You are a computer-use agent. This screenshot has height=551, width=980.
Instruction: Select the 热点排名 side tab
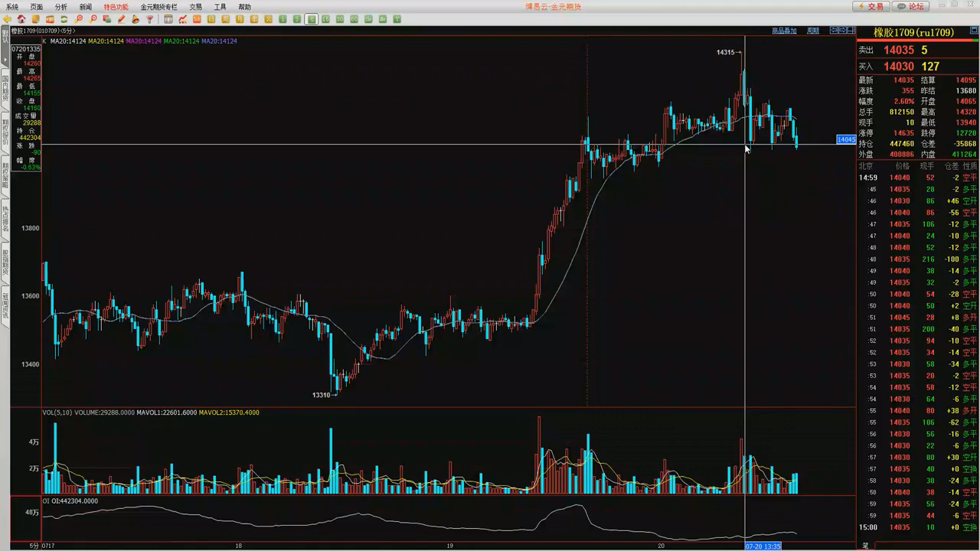coord(5,219)
